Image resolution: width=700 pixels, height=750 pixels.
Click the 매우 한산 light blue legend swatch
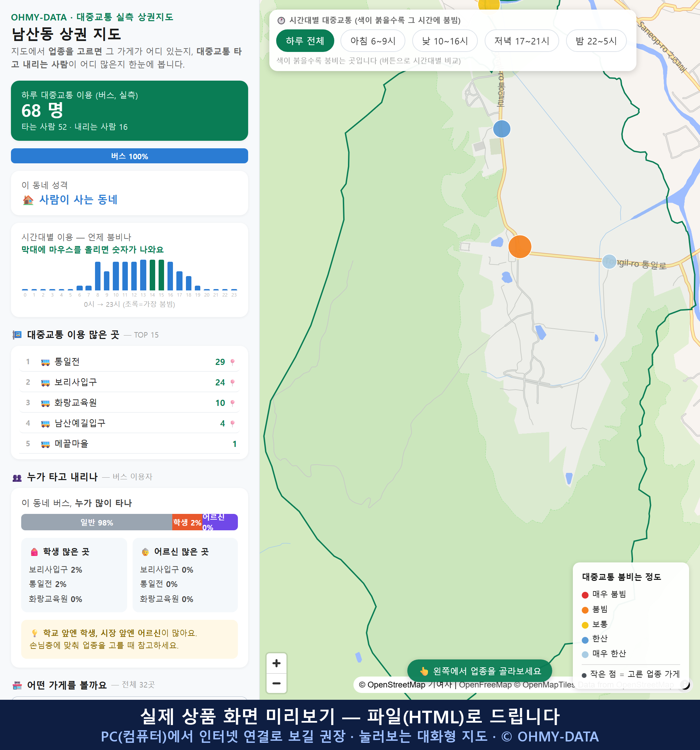[x=585, y=655]
